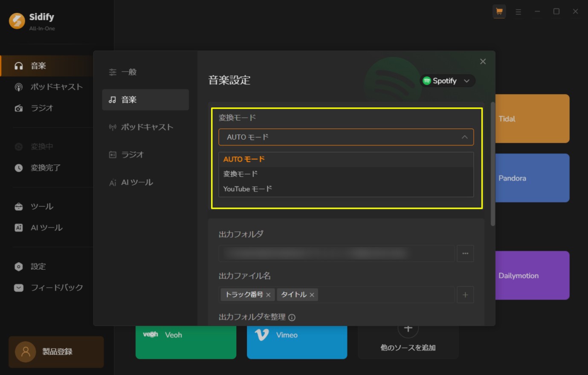Image resolution: width=588 pixels, height=375 pixels.
Task: Click the toolbox icon by ツール
Action: (19, 207)
